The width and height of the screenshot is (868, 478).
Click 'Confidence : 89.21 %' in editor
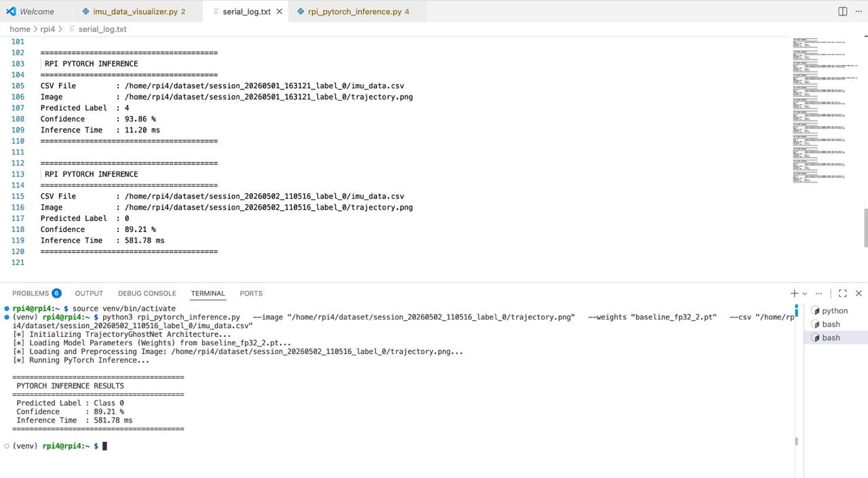98,229
